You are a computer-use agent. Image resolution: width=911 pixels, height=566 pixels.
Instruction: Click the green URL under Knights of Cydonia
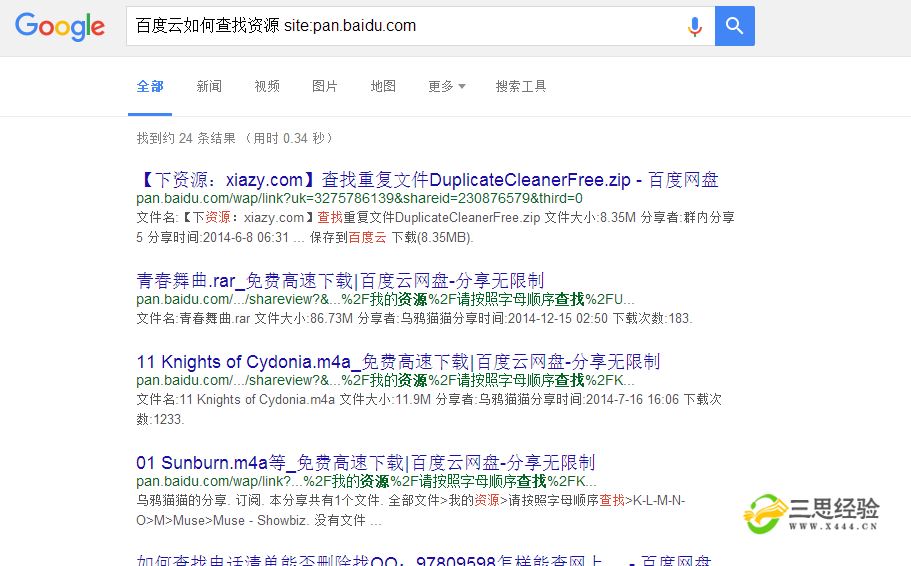385,380
